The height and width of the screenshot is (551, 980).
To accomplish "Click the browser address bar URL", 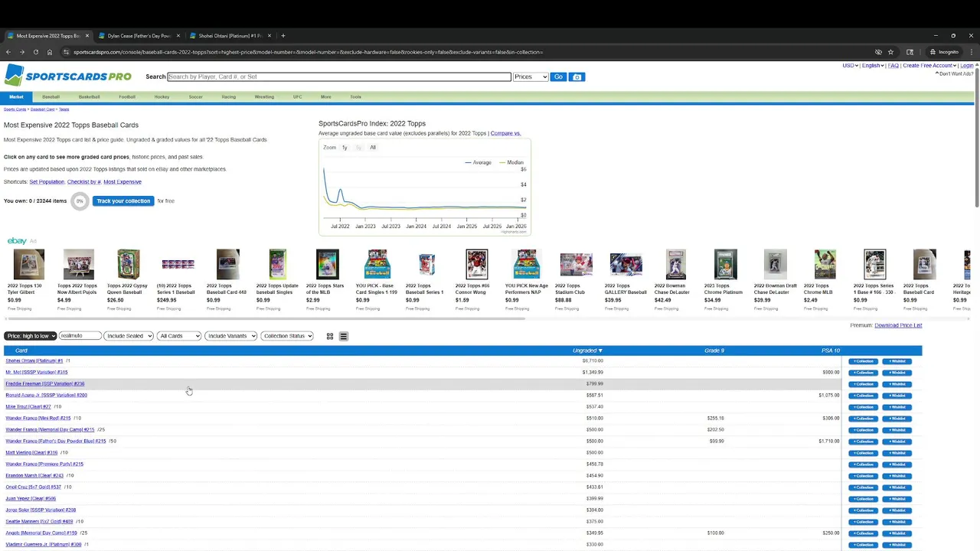I will point(309,52).
